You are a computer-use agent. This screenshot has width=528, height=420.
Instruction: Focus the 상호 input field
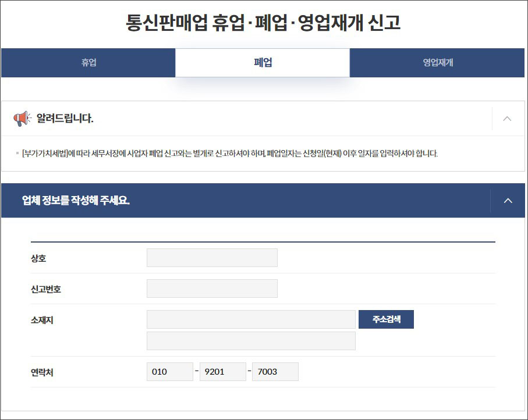click(x=212, y=258)
